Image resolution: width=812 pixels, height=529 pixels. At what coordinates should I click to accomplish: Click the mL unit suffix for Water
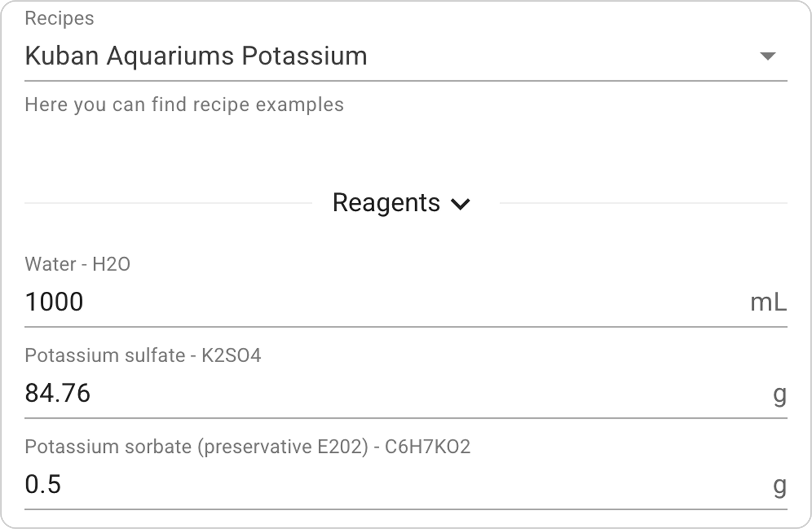pyautogui.click(x=768, y=303)
